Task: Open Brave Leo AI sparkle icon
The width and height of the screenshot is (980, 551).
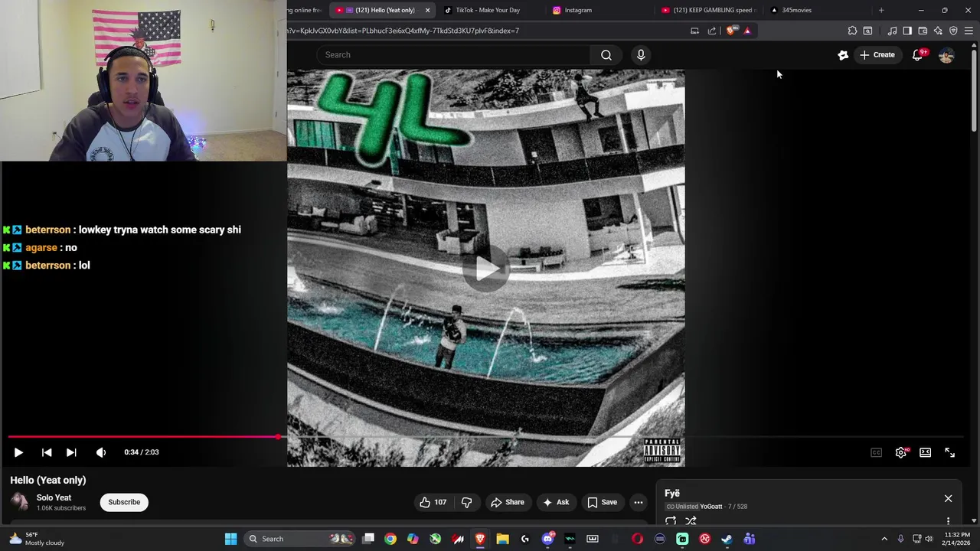Action: 938,31
